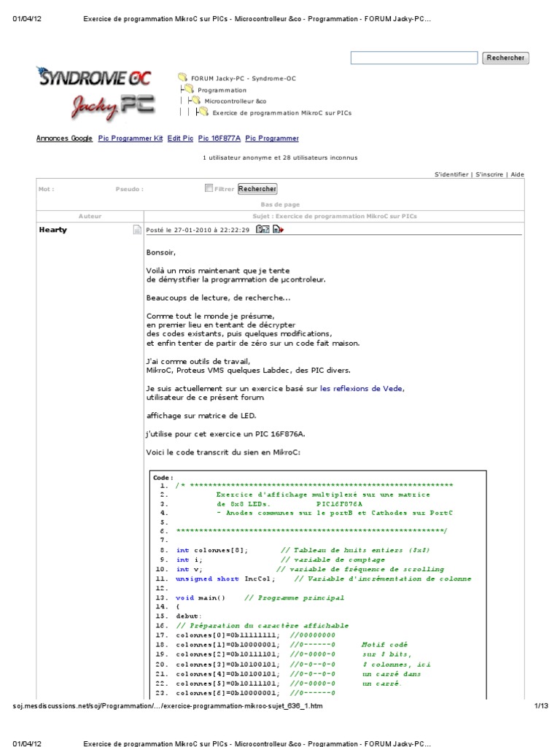Open FORUM Jacky-PC - Syndrome-OC link

tap(244, 79)
